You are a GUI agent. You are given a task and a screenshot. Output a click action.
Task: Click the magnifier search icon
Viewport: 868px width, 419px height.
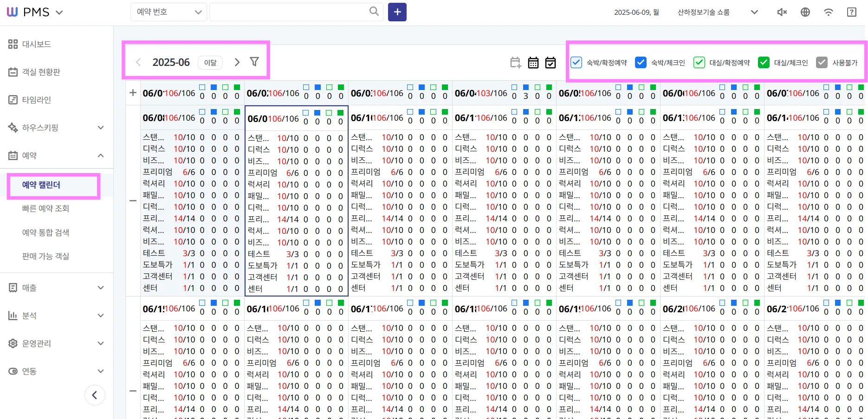[x=374, y=11]
